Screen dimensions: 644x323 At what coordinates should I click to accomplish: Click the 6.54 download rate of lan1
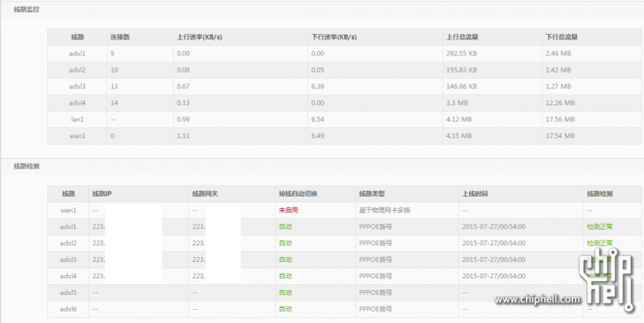(318, 119)
